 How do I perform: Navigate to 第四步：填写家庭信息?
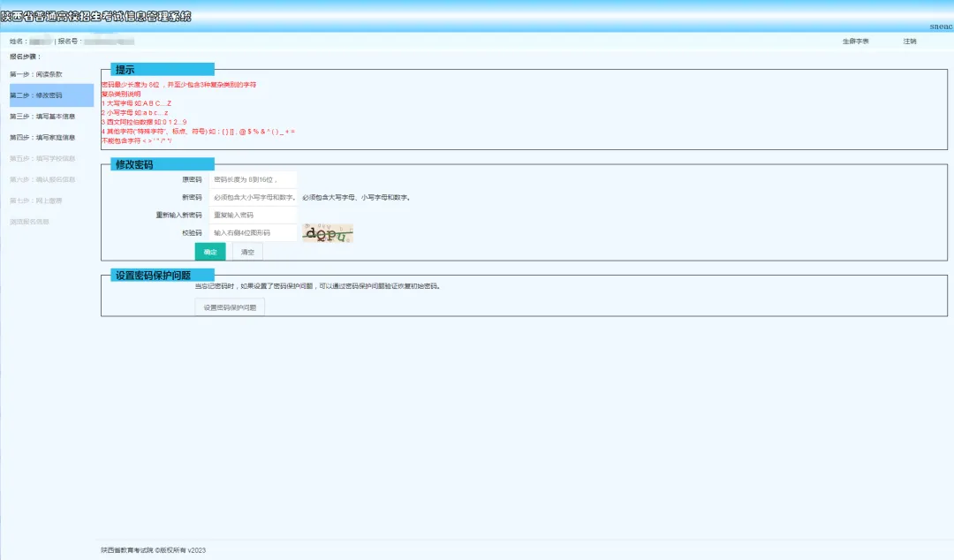(x=42, y=138)
